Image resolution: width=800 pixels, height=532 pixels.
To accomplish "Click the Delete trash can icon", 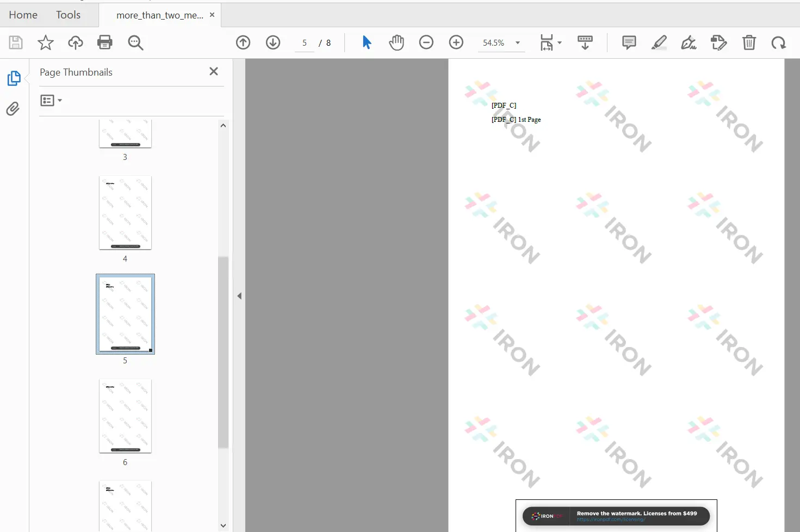I will coord(749,42).
